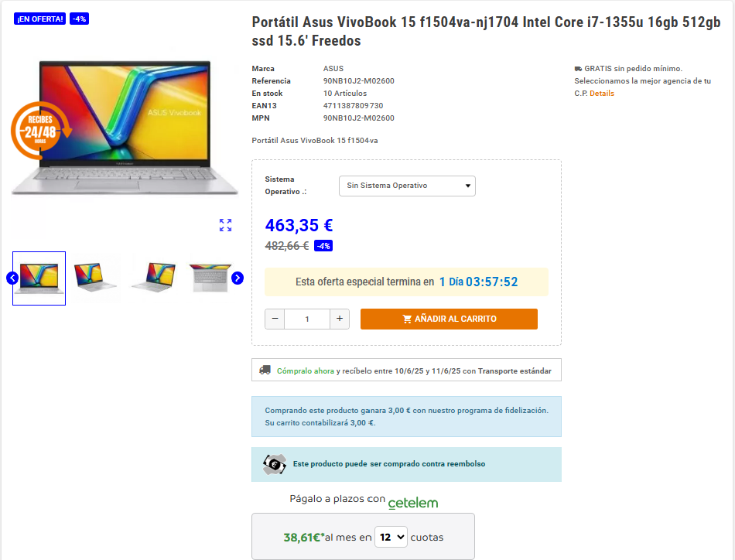Add the product with Añadir al carrito
735x560 pixels.
tap(449, 319)
